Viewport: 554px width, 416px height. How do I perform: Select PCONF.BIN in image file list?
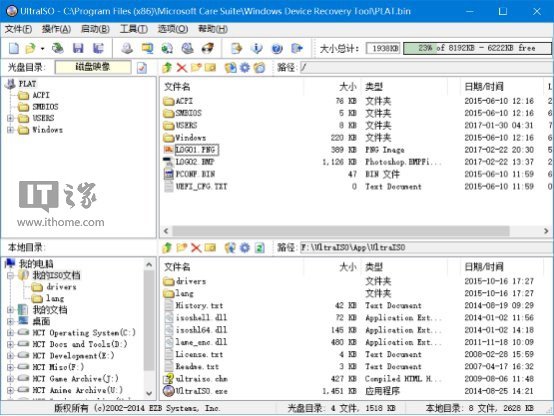(195, 174)
